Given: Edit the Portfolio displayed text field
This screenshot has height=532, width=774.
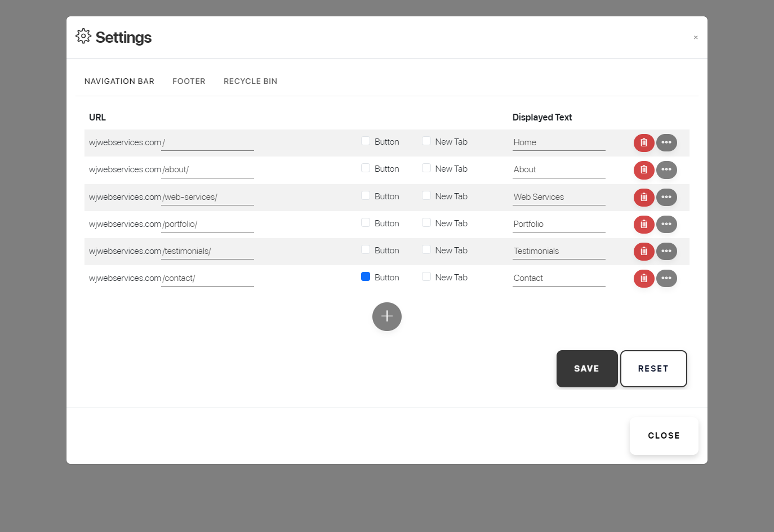Looking at the screenshot, I should click(x=559, y=224).
